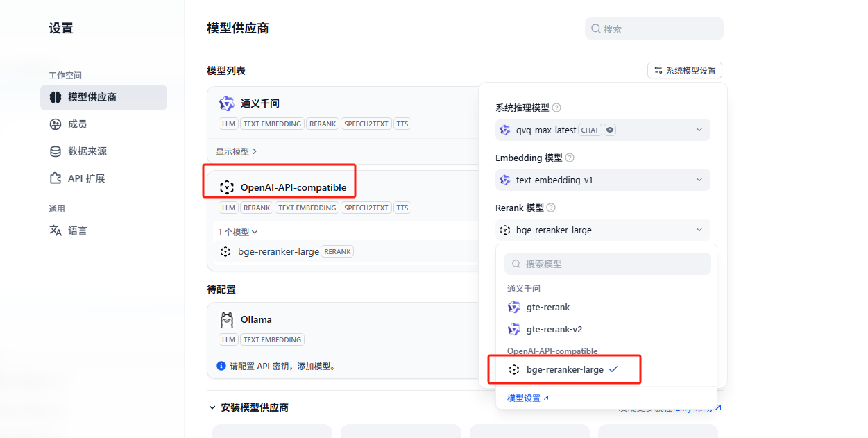The height and width of the screenshot is (438, 868).
Task: Select bge-reranker-large in the dropdown list
Action: (606, 370)
